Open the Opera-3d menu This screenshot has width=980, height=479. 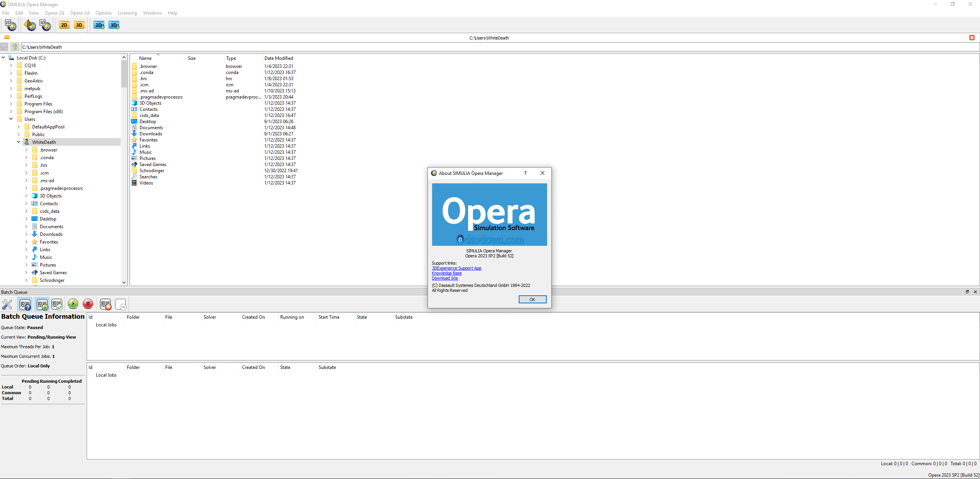coord(80,13)
